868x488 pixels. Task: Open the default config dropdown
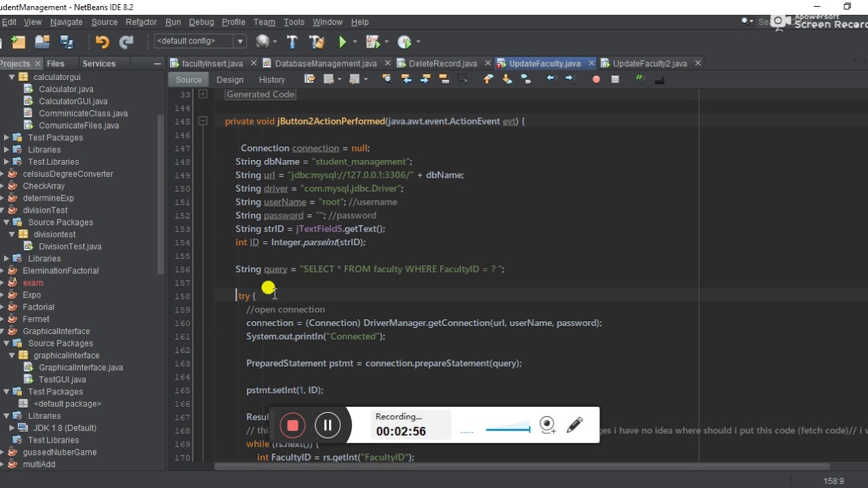coord(240,41)
